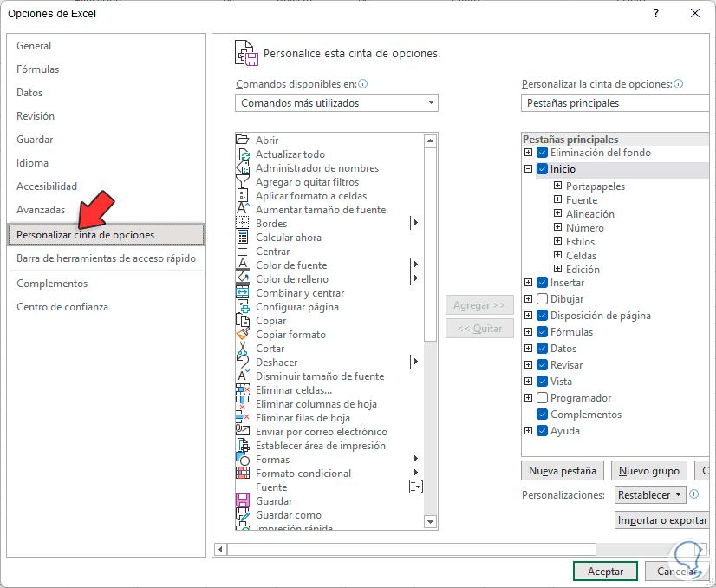The height and width of the screenshot is (588, 716).
Task: Expand the Revisar tab node
Action: tap(528, 364)
